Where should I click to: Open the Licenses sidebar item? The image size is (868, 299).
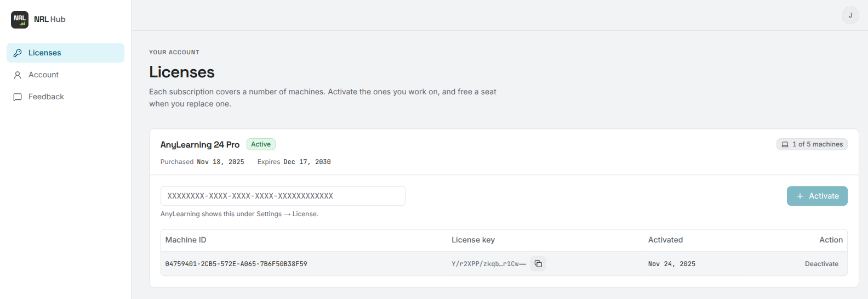pos(65,53)
